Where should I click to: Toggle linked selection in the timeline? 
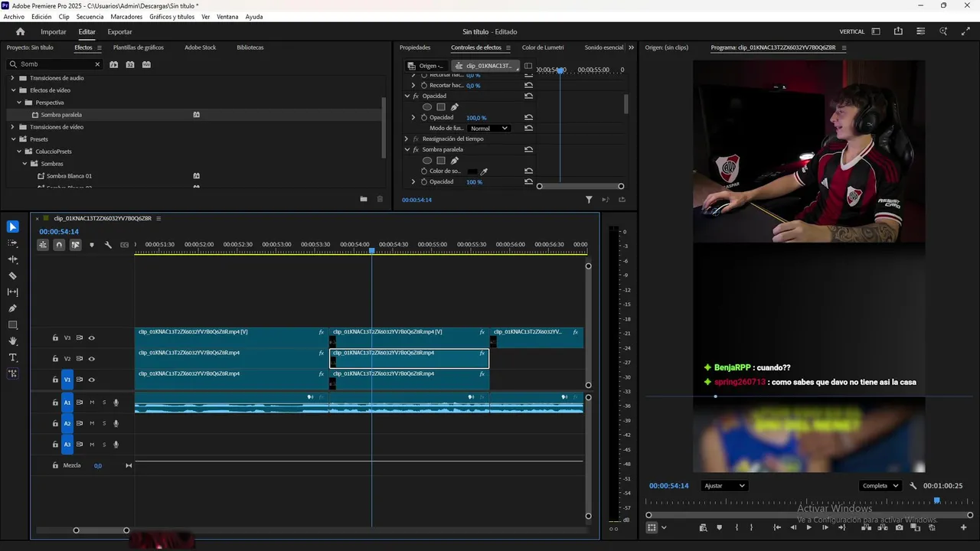[x=75, y=245]
